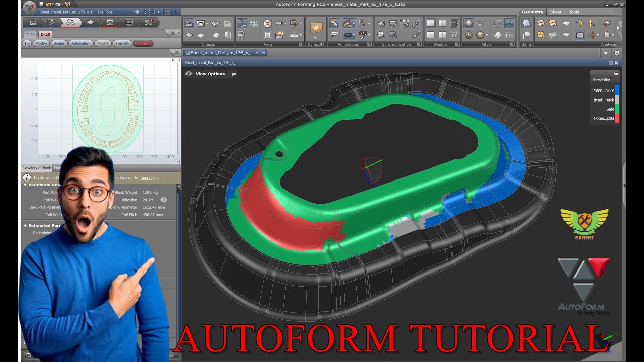This screenshot has height=362, width=644.
Task: Open the AutoForm application menu logo button
Action: coord(30,7)
